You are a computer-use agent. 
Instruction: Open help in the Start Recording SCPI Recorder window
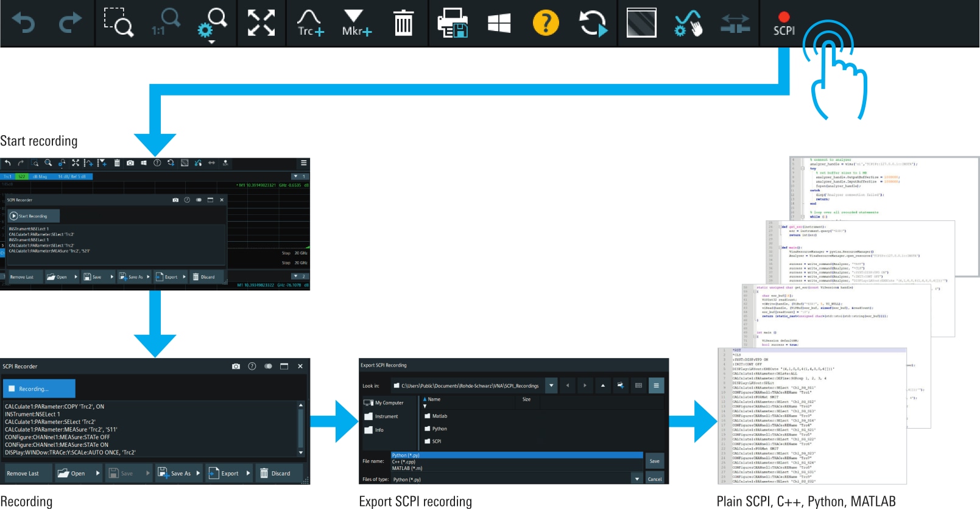[187, 200]
